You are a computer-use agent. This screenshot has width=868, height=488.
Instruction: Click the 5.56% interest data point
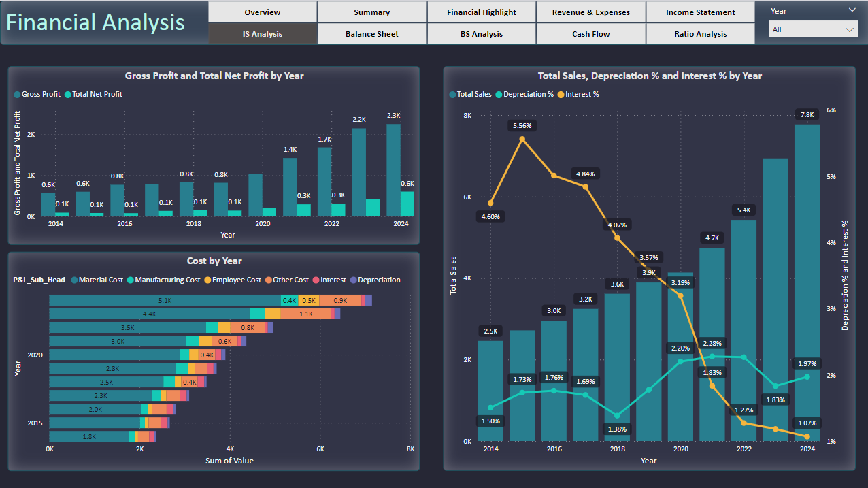point(522,139)
